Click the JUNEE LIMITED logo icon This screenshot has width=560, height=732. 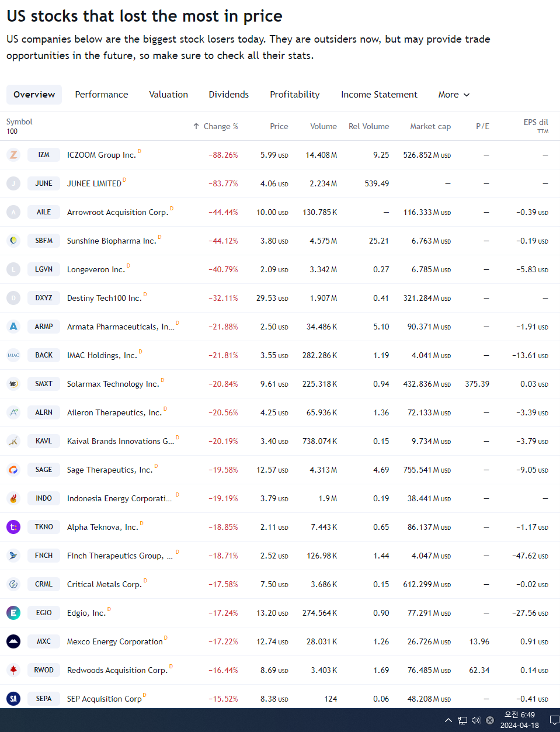coord(13,183)
